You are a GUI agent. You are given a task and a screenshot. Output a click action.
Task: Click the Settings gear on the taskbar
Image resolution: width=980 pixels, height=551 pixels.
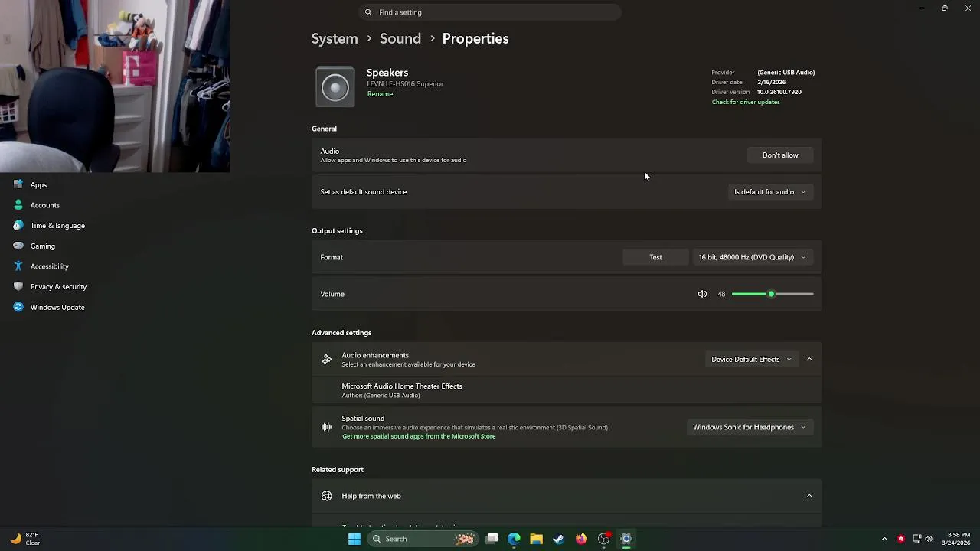pos(626,539)
